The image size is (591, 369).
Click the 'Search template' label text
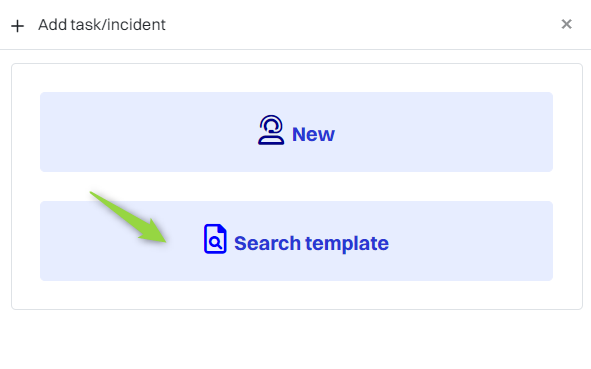tap(311, 243)
